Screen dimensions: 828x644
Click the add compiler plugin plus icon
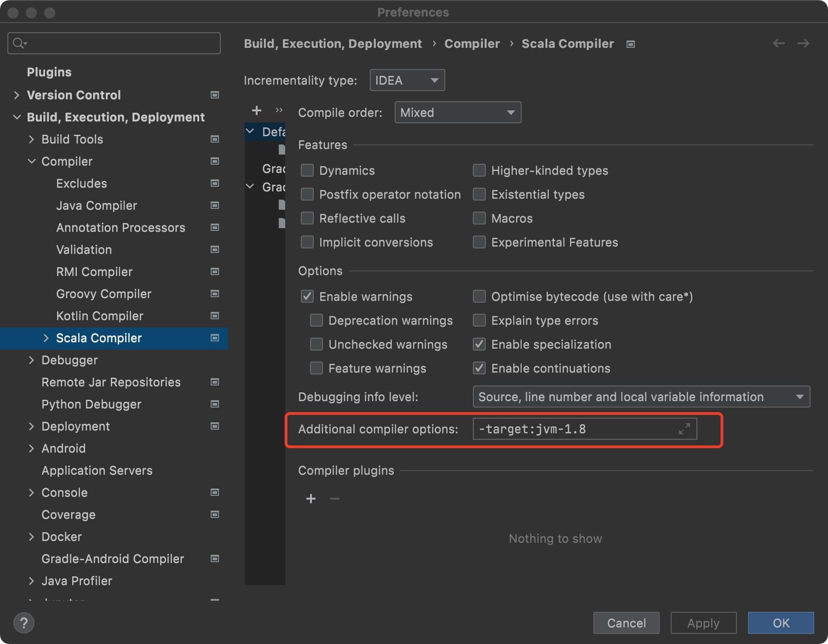tap(311, 499)
